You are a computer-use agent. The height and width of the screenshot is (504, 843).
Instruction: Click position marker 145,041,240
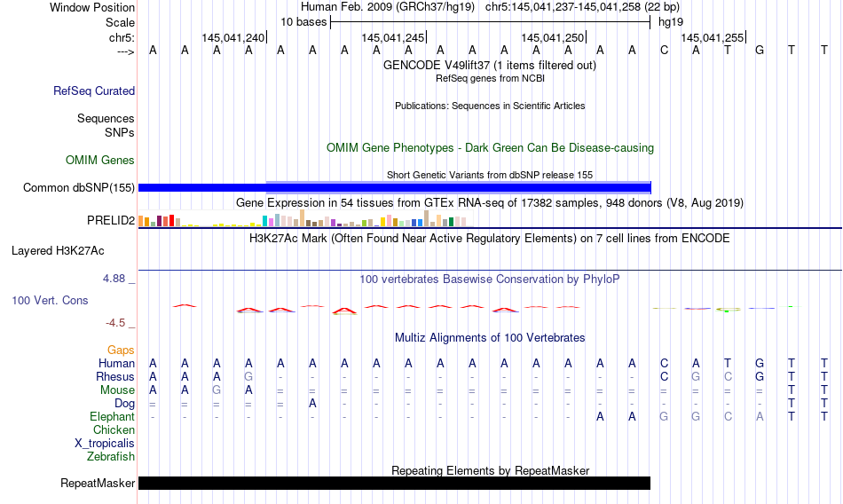[234, 37]
